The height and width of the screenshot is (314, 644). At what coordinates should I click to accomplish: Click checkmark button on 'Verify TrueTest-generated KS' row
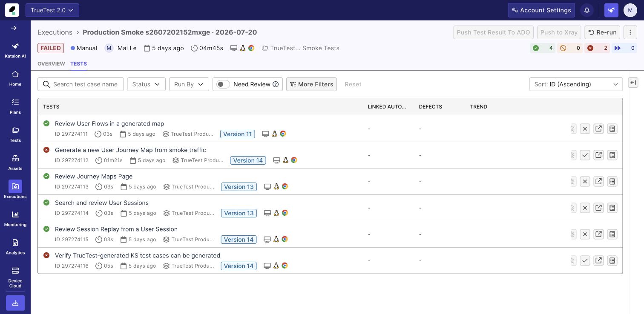click(x=585, y=260)
